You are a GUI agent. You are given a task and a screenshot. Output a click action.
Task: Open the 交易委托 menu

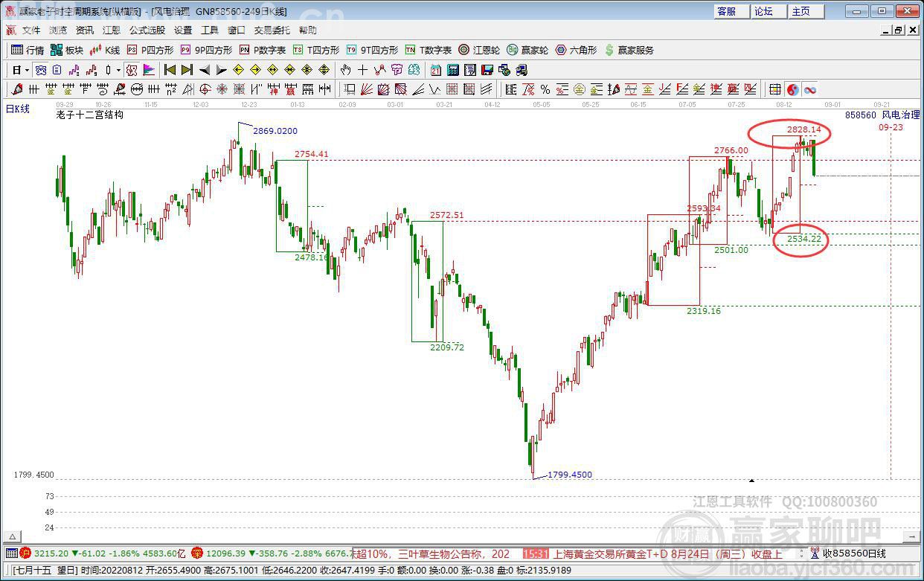pos(272,31)
